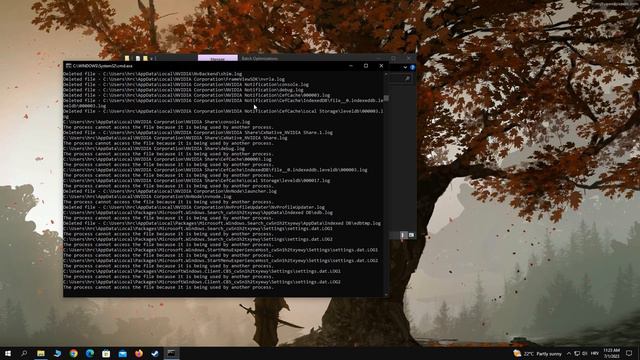Maximize the cmd.exe console window

click(x=366, y=66)
